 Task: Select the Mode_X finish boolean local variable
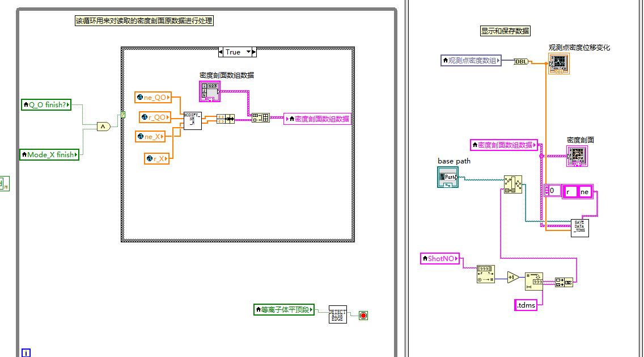[49, 154]
